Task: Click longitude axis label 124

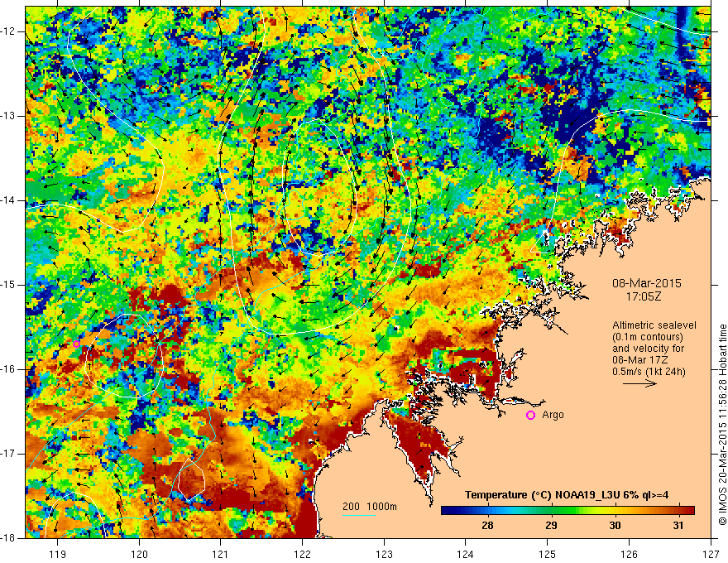Action: pyautogui.click(x=466, y=554)
